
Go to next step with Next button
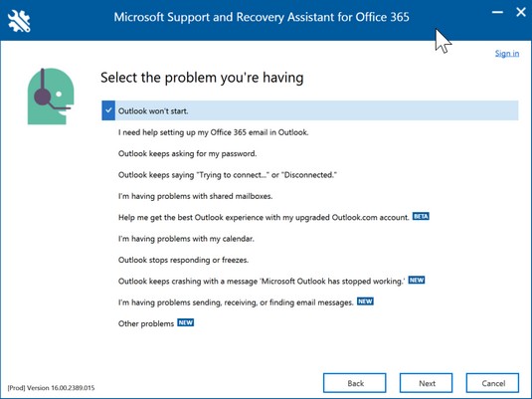(x=427, y=383)
